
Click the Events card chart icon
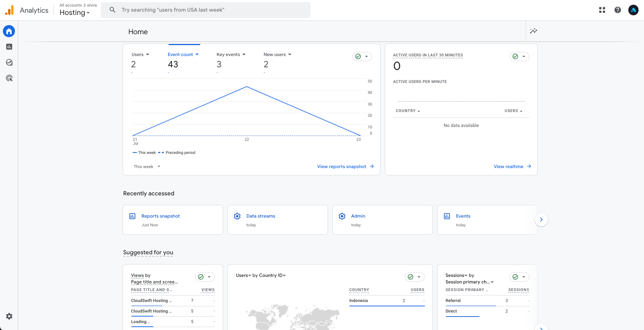point(447,216)
